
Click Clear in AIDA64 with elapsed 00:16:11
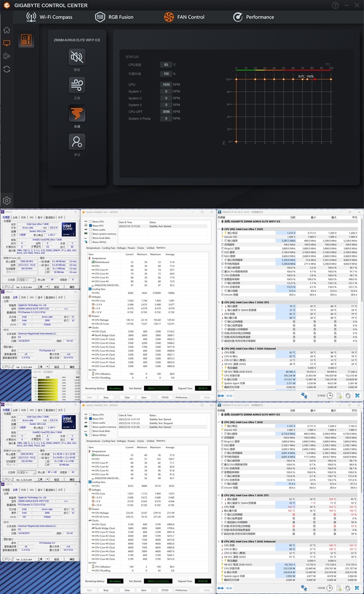127,397
